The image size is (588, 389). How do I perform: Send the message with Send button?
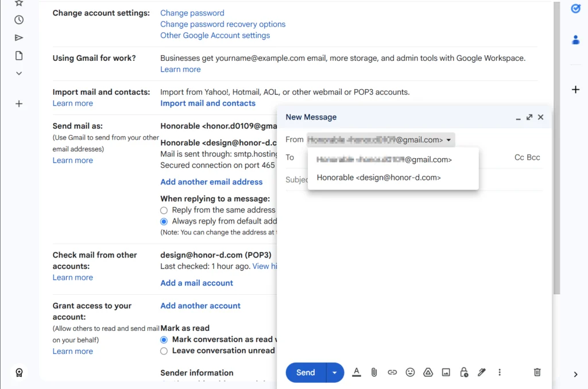[x=305, y=372]
